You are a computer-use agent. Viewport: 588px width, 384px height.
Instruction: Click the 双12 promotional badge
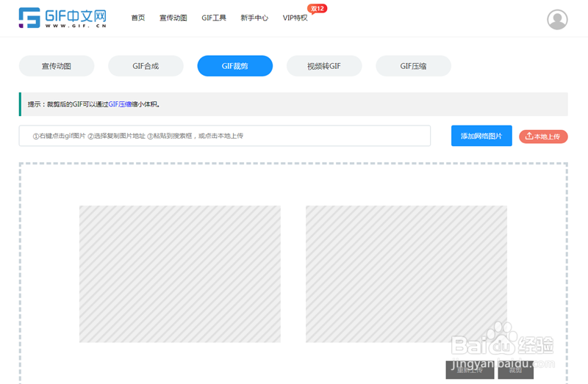coord(318,9)
